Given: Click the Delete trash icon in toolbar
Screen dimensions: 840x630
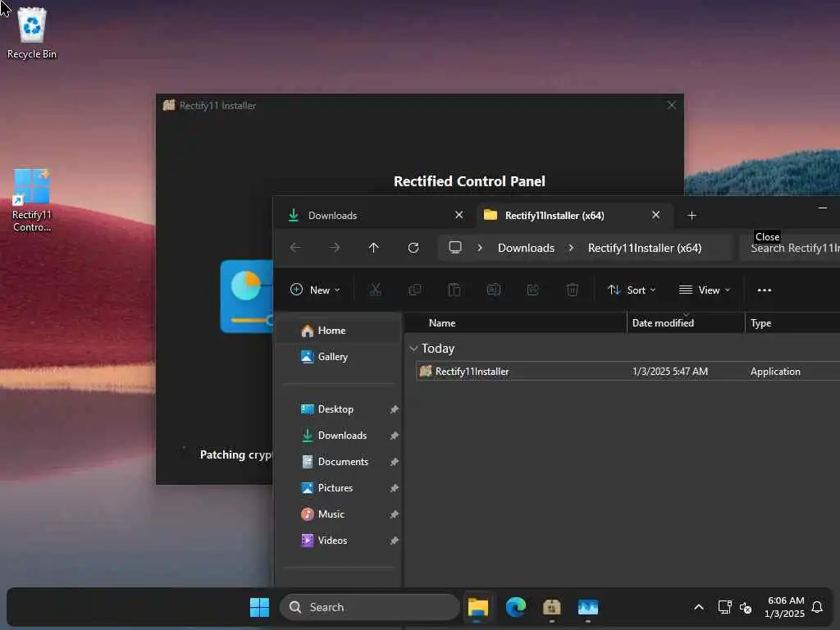Looking at the screenshot, I should coord(572,290).
